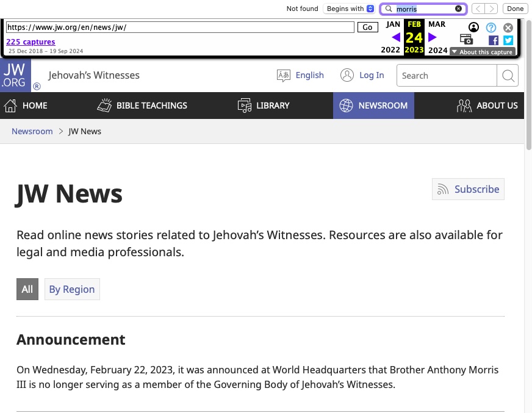Click the Log In link
Image resolution: width=532 pixels, height=413 pixels.
pyautogui.click(x=372, y=75)
